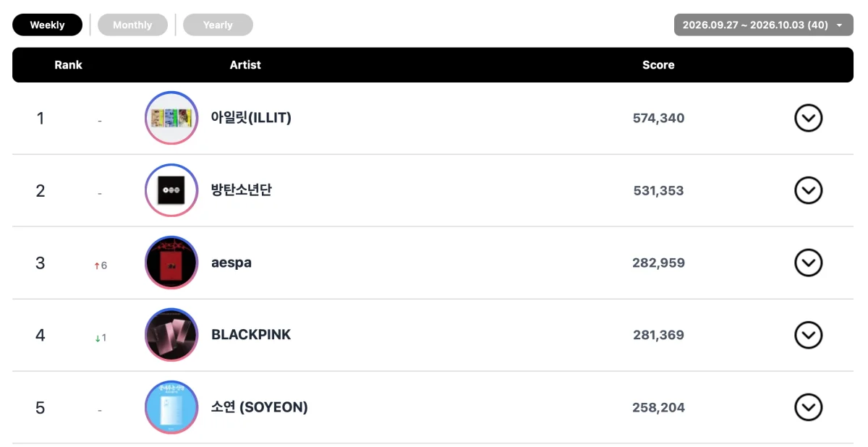Expand the BLACKPINK row chevron
Viewport: 868px width, 447px height.
(809, 335)
